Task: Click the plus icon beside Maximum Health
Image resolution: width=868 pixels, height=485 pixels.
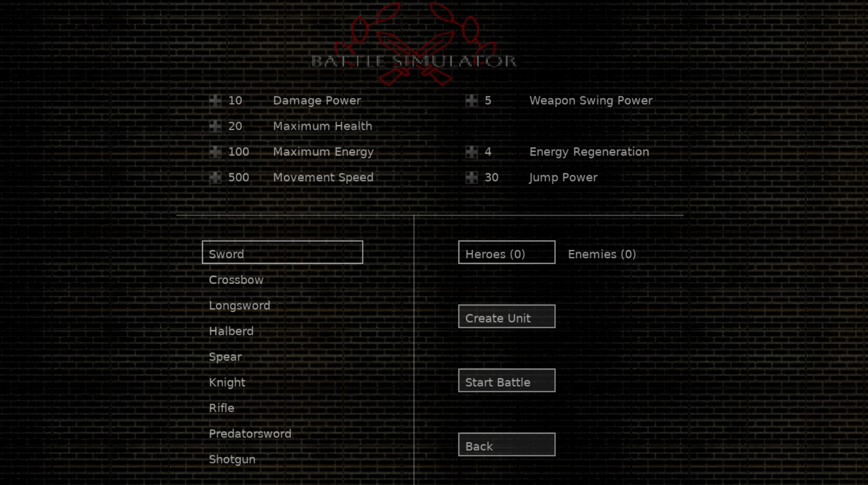Action: tap(216, 126)
